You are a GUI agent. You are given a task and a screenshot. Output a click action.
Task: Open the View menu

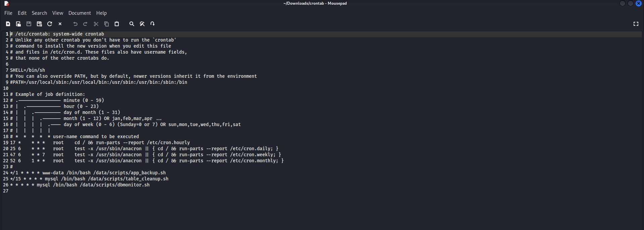coord(58,13)
